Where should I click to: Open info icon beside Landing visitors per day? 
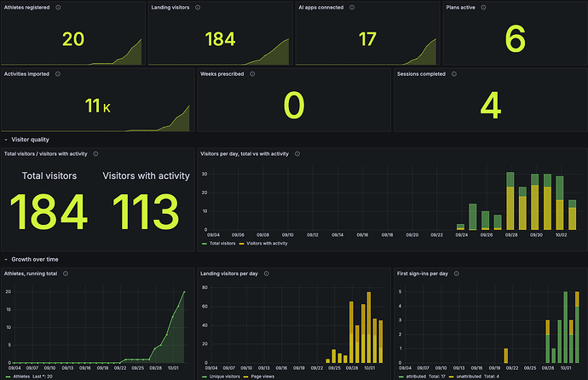pos(266,274)
